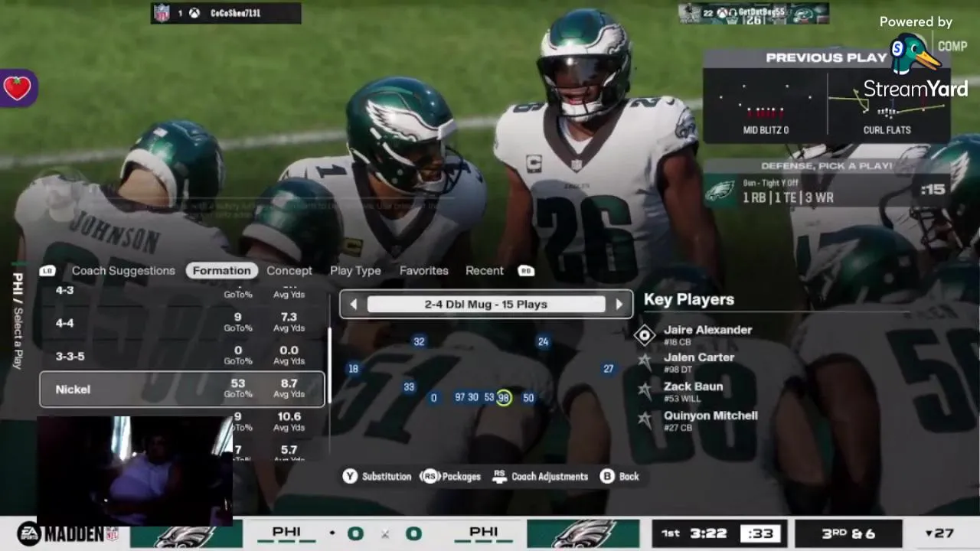Click the EA Sports Madden logo
Viewport: 980px width, 551px height.
pyautogui.click(x=67, y=533)
